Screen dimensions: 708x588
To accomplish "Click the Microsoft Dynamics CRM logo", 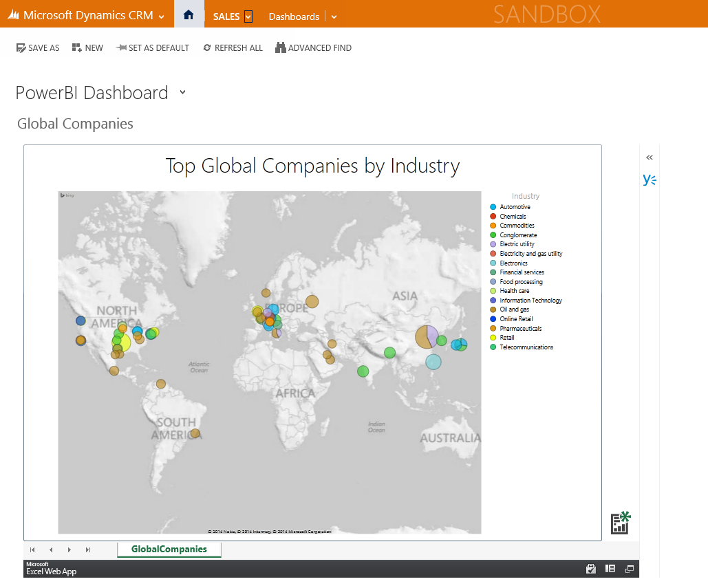I will 13,16.
